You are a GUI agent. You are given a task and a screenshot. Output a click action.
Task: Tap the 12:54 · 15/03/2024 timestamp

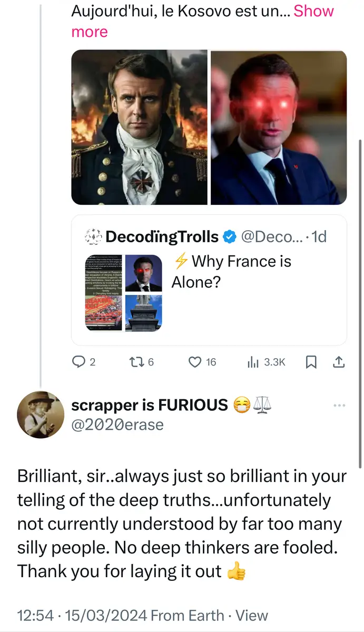point(82,615)
